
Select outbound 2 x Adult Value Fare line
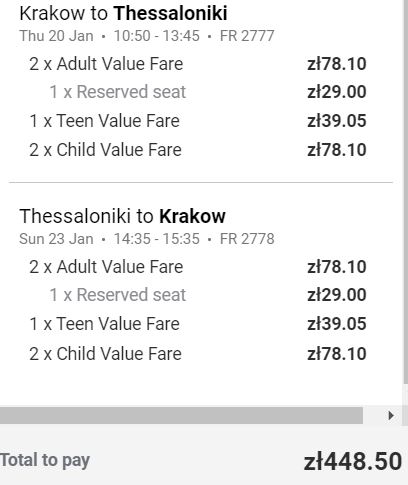[198, 64]
